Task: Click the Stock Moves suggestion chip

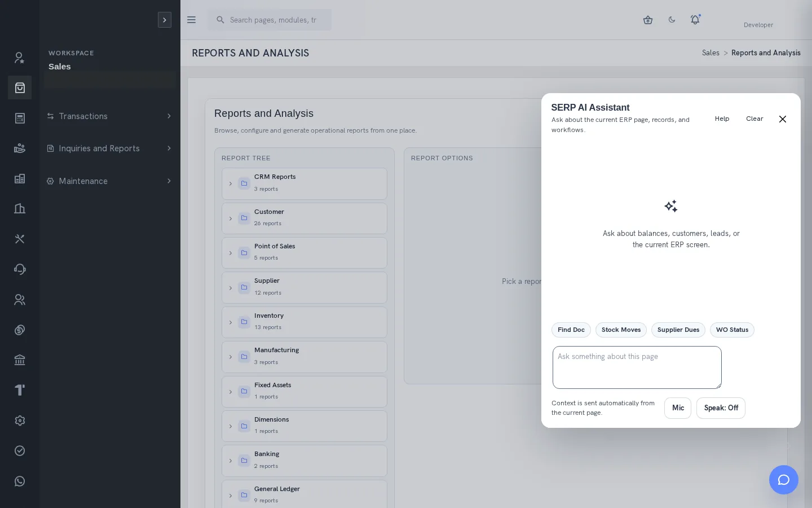Action: 621,330
